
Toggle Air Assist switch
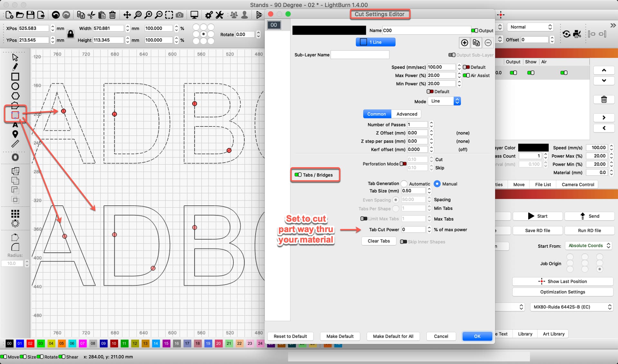coord(466,76)
